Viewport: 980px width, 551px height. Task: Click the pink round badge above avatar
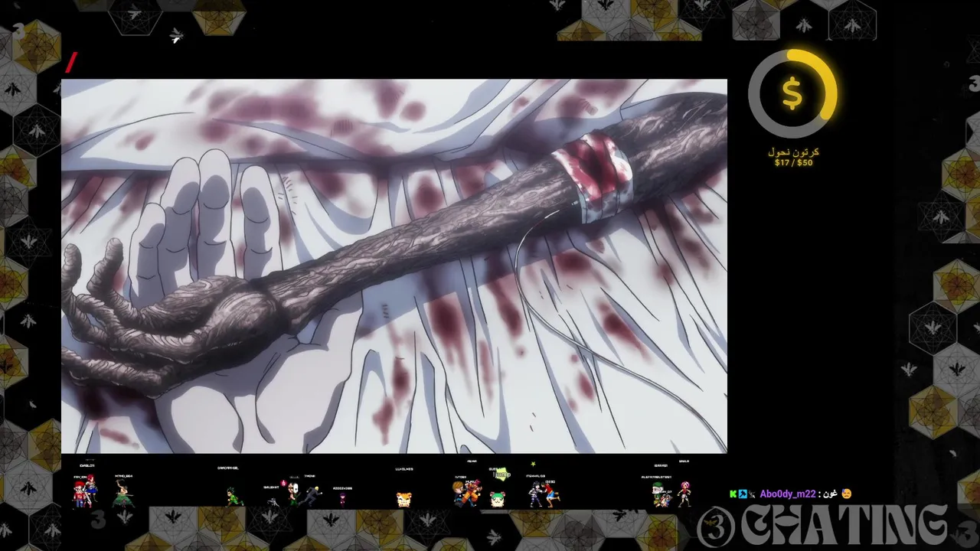point(283,483)
